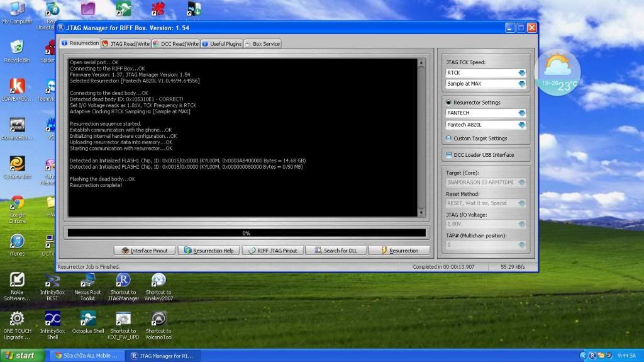Click the RIFF R icon in system tray

tap(592, 356)
